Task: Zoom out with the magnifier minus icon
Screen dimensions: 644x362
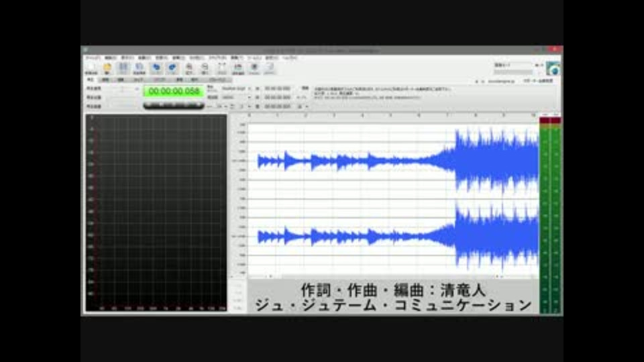Action: [205, 68]
